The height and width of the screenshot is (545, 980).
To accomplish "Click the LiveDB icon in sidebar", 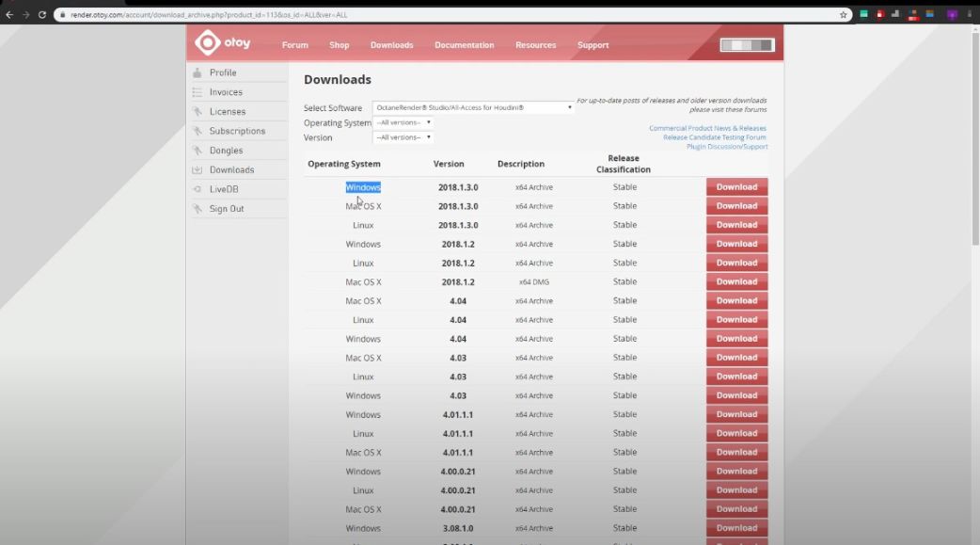I will (198, 189).
